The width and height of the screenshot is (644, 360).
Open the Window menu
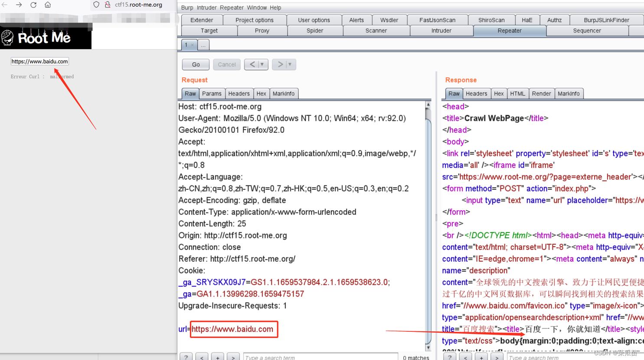click(x=257, y=7)
